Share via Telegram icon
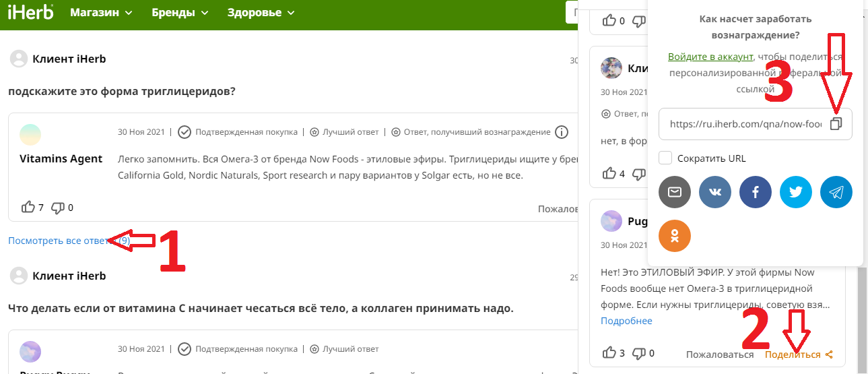Screen dimensions: 868x374 [x=836, y=193]
